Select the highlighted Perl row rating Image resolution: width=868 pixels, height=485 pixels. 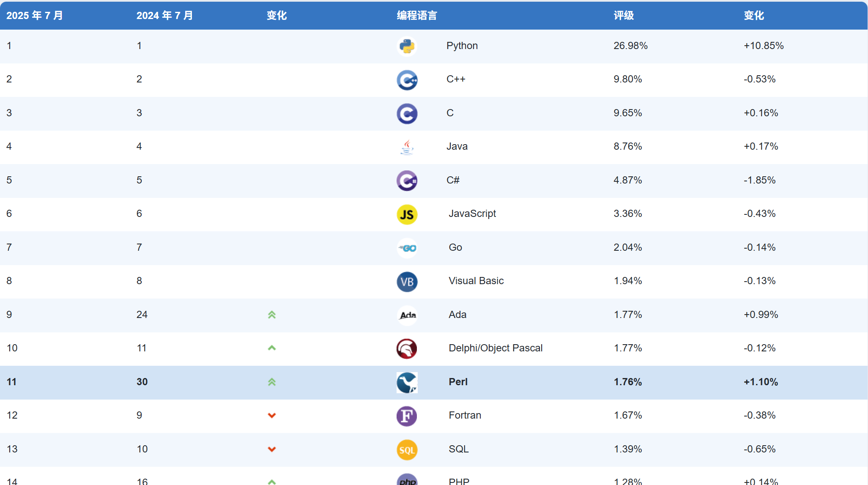coord(627,382)
